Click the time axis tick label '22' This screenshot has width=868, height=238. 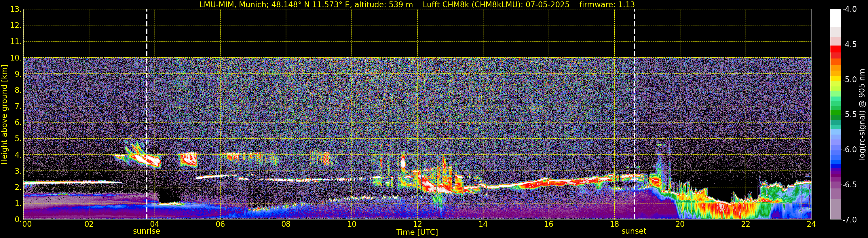pos(746,224)
